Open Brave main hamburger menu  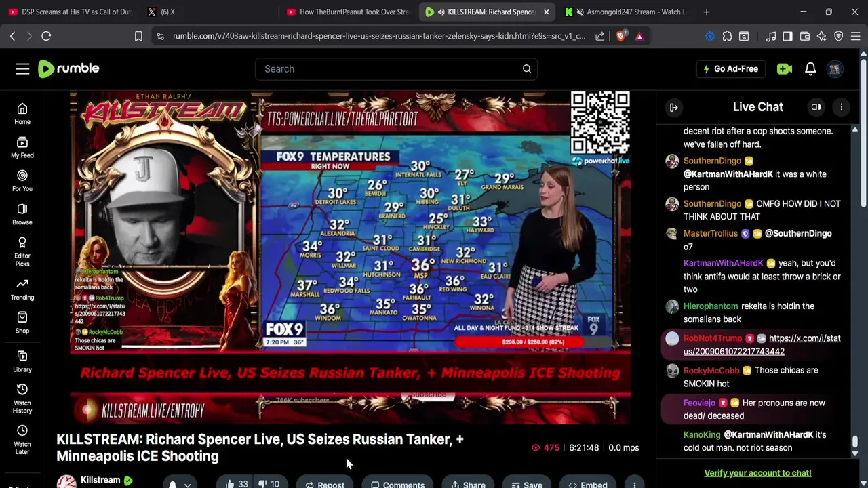coord(856,36)
